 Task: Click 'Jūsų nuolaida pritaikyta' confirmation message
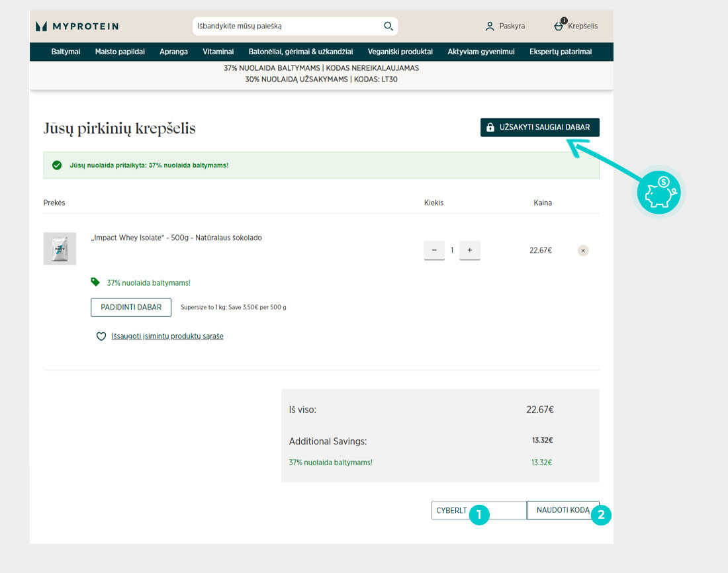point(149,165)
